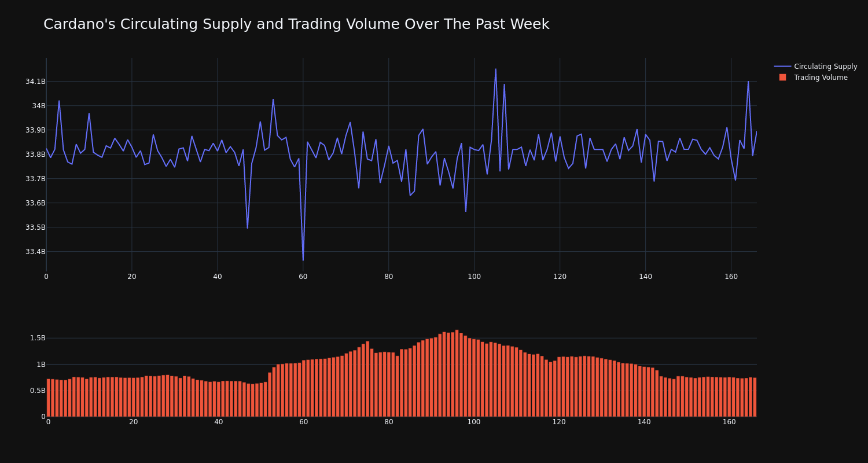Click the 1.5B volume axis label

click(37, 338)
